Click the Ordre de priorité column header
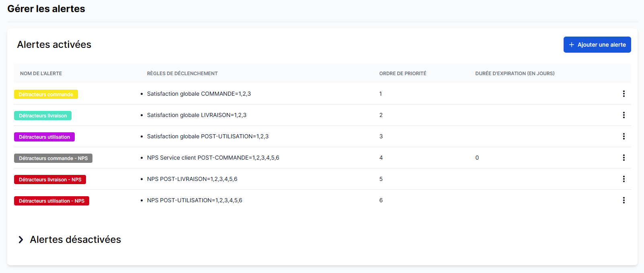 (402, 74)
